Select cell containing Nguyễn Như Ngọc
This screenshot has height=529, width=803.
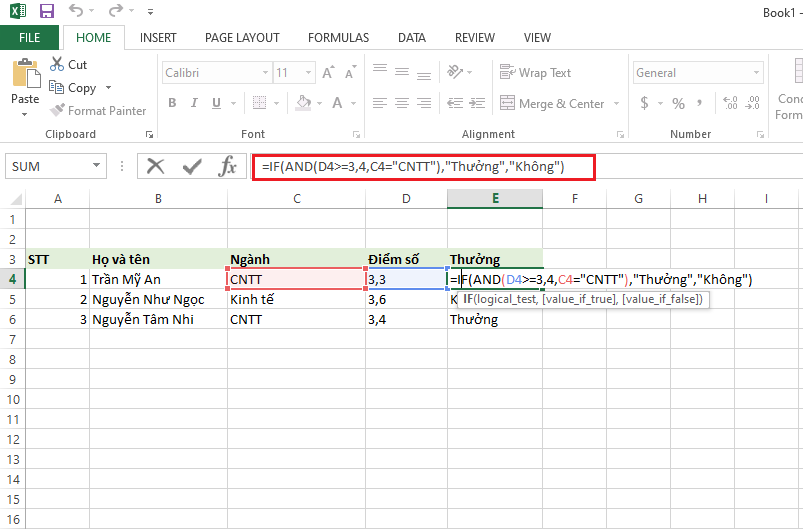pyautogui.click(x=159, y=300)
